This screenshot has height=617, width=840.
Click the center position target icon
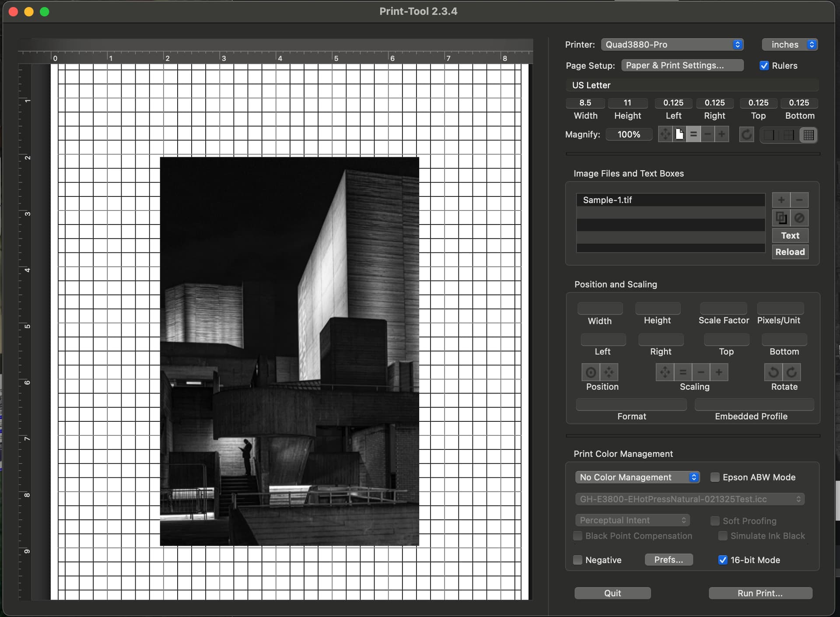591,372
